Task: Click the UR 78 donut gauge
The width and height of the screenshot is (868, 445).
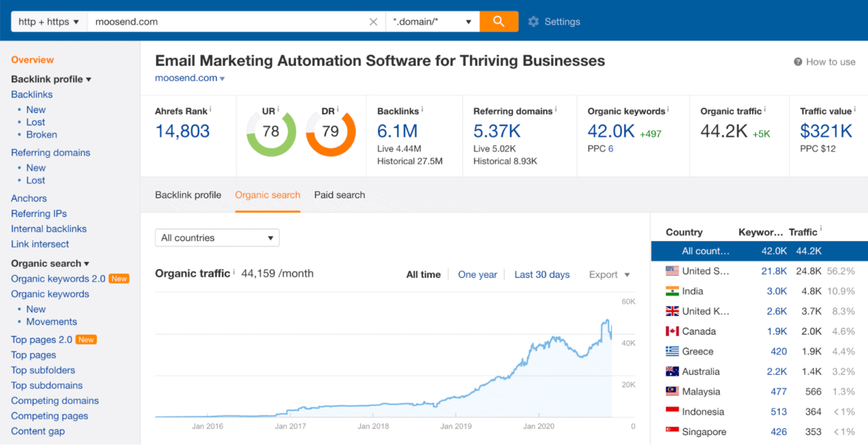Action: 271,132
